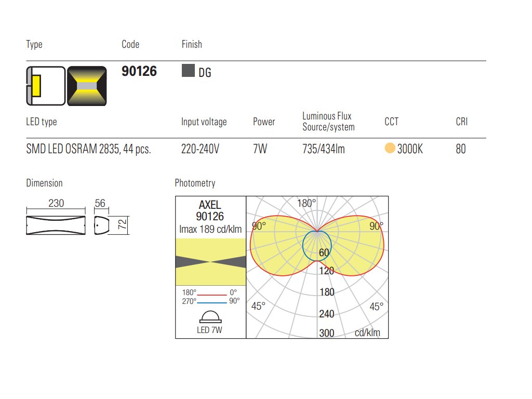Click the Type column header
This screenshot has height=399, width=532.
point(34,45)
